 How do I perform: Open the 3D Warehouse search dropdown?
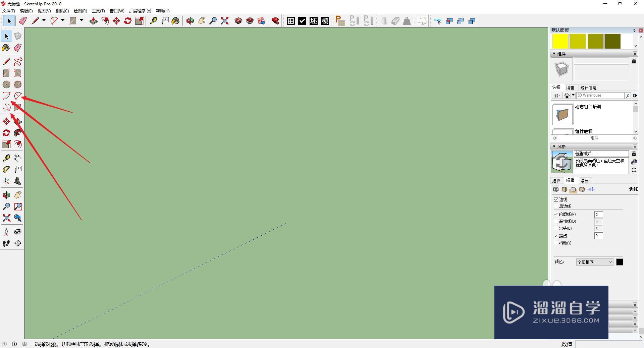(x=574, y=96)
